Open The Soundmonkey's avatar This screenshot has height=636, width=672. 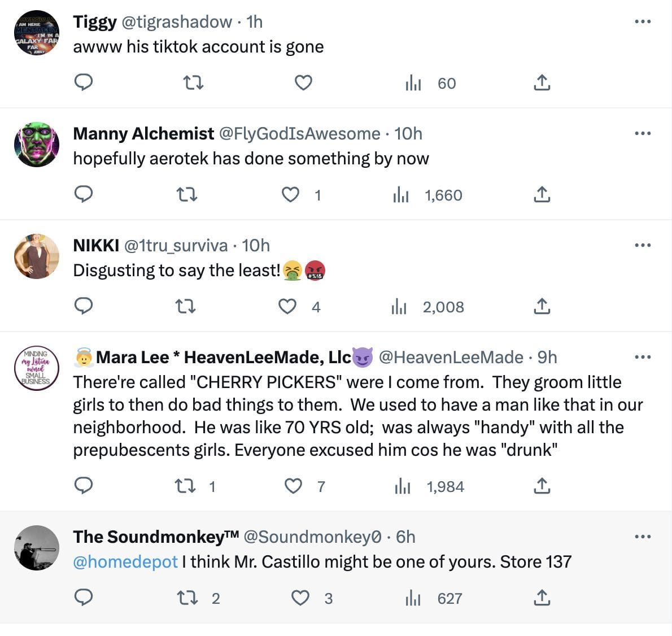pyautogui.click(x=37, y=548)
